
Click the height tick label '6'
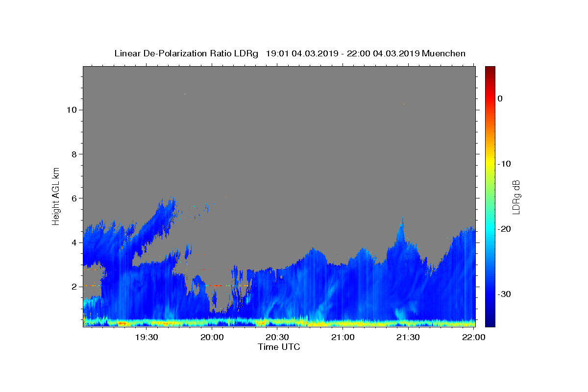tap(73, 198)
